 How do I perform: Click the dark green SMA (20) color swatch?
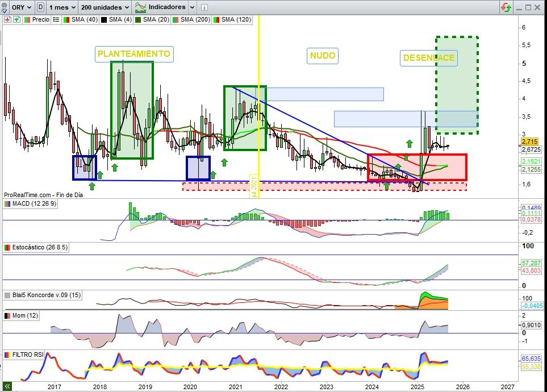[138, 19]
